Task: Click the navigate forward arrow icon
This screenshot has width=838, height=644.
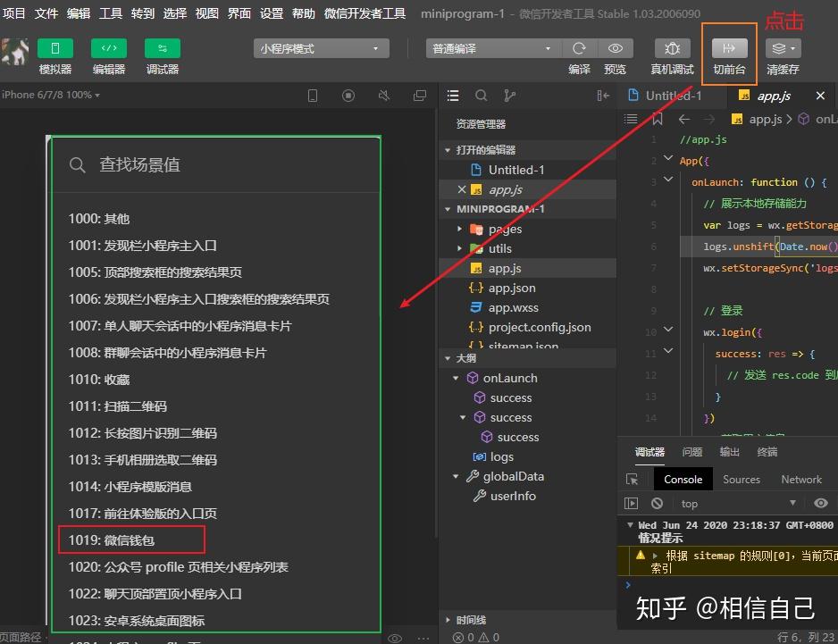Action: pos(709,119)
